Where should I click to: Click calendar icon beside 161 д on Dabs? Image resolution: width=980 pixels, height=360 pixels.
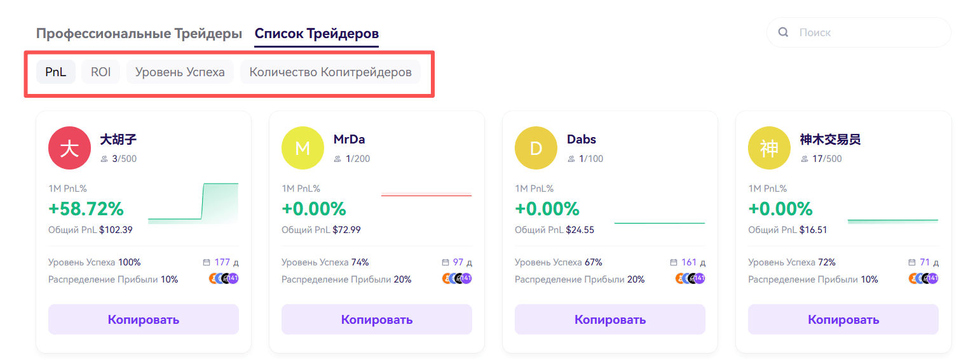(x=674, y=262)
